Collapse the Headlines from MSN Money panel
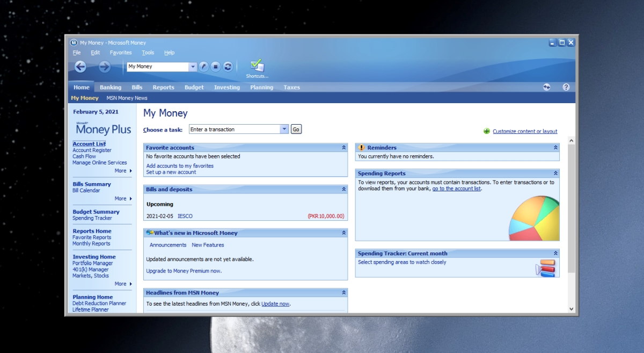Viewport: 644px width, 353px height. click(x=343, y=293)
